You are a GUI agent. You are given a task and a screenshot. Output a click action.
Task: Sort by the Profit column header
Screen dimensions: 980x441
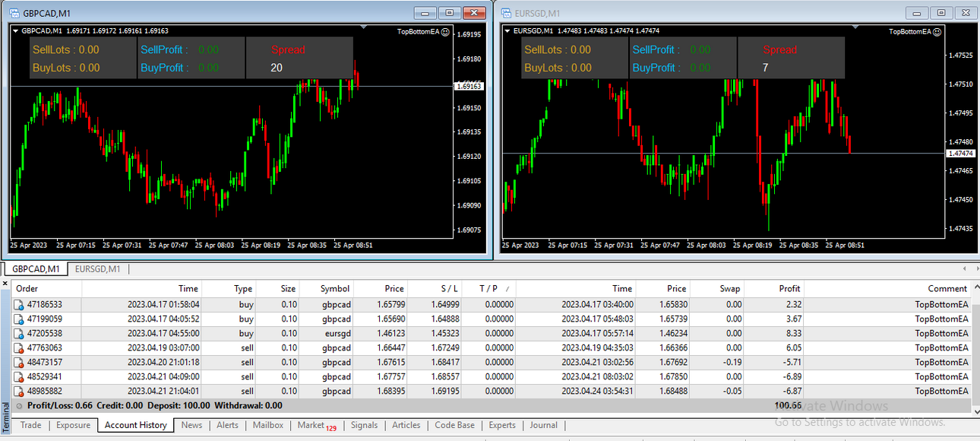coord(774,289)
